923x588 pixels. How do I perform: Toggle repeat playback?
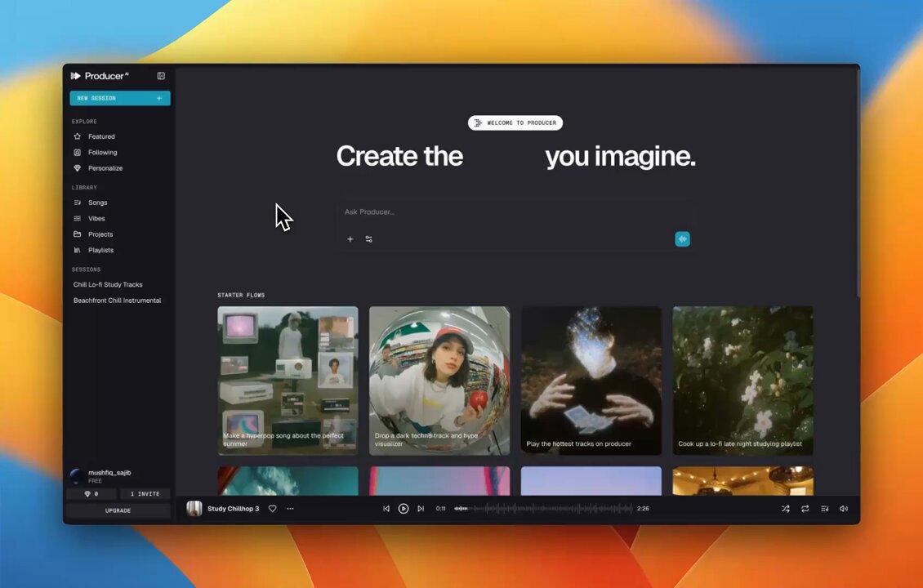[805, 509]
